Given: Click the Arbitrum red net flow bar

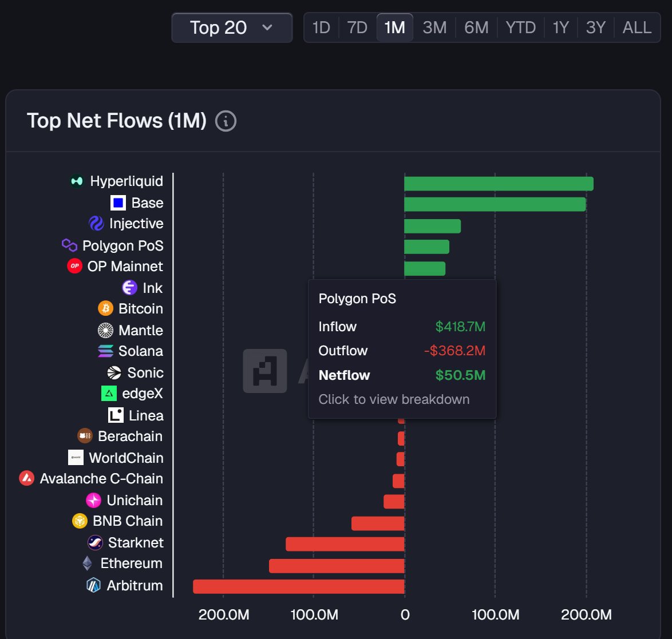Looking at the screenshot, I should click(298, 586).
